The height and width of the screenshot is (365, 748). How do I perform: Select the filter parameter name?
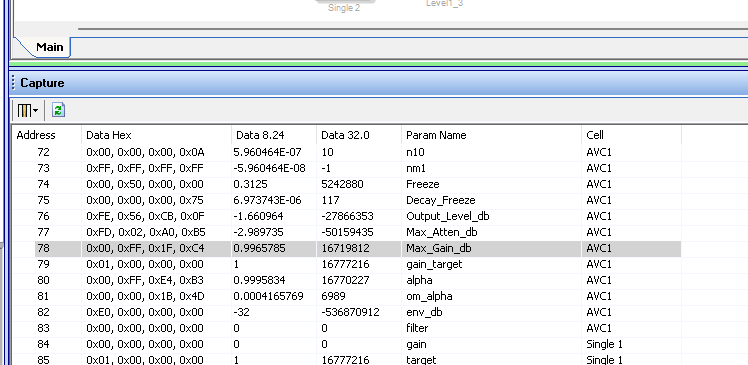(x=417, y=328)
